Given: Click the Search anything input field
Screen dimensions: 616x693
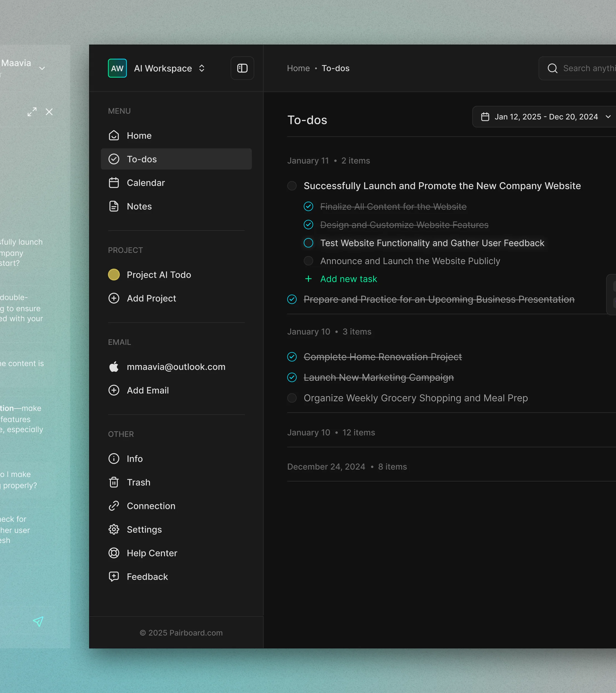Looking at the screenshot, I should coord(578,68).
